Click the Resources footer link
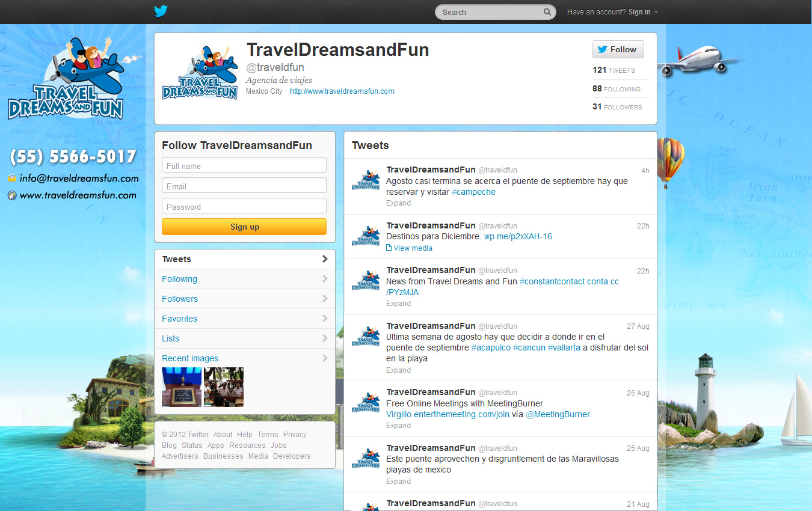 (x=247, y=445)
